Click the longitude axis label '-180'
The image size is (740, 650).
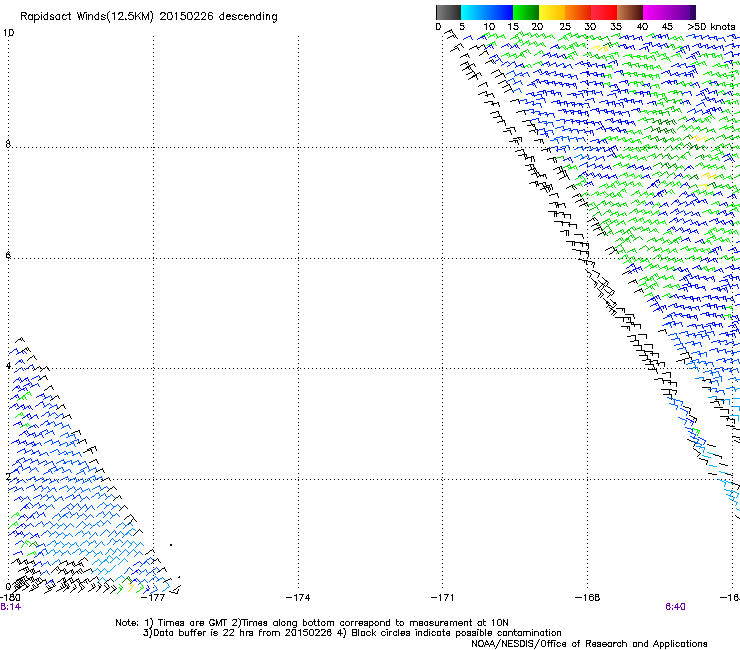[10, 598]
